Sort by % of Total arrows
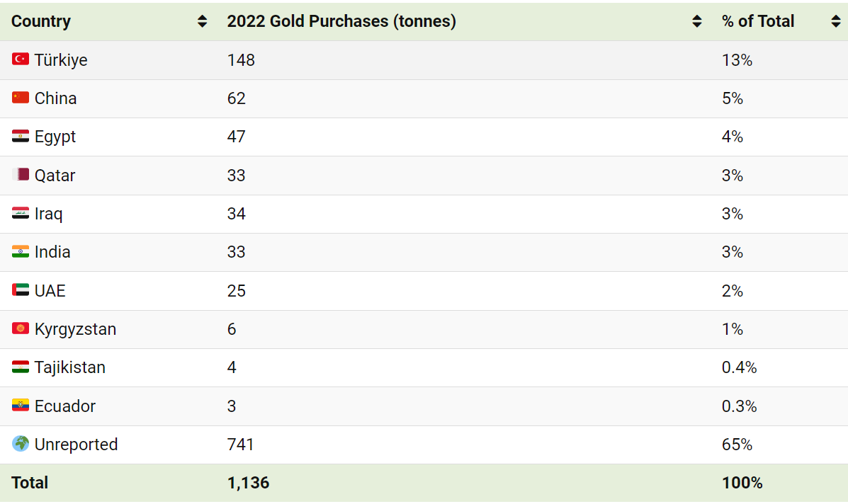 coord(836,21)
